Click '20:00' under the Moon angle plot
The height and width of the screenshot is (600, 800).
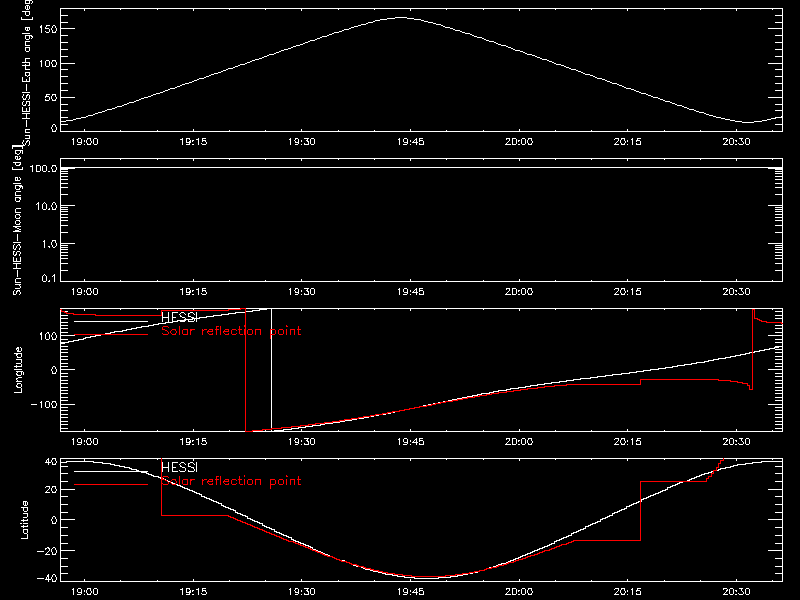(x=519, y=292)
